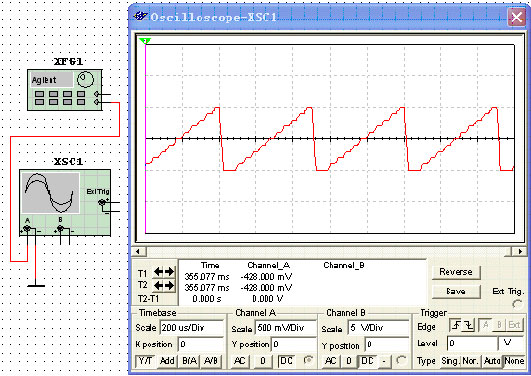
Task: Open the trigger level unit V field
Action: coord(511,343)
